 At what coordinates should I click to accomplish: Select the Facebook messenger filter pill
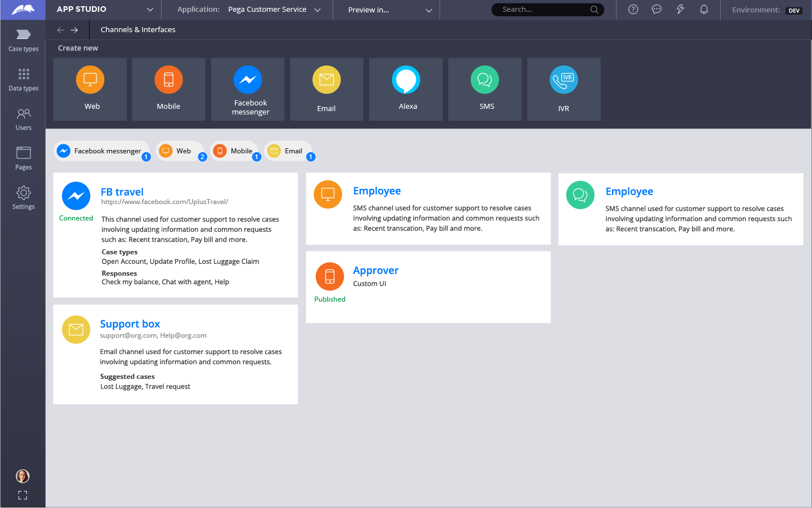click(101, 151)
